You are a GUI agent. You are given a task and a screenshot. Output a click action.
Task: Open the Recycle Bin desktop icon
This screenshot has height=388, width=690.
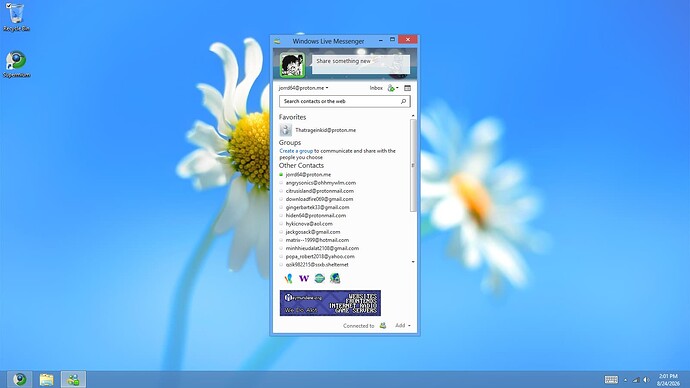pyautogui.click(x=16, y=17)
